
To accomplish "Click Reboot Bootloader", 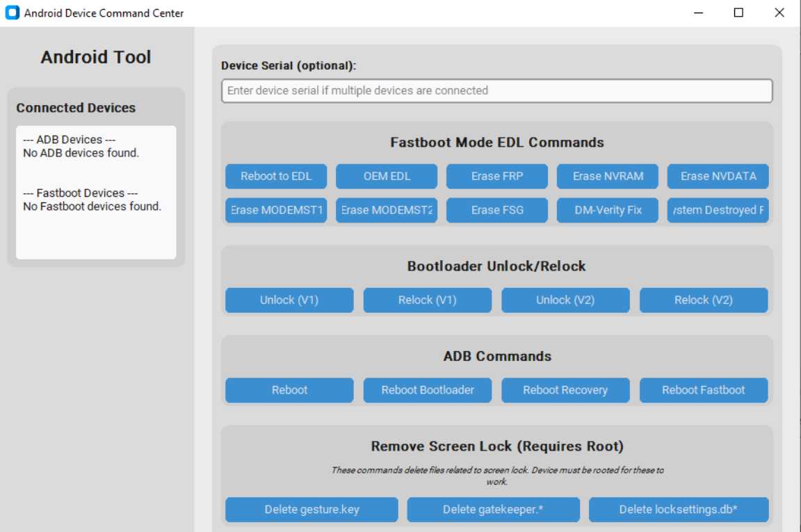I will click(427, 390).
